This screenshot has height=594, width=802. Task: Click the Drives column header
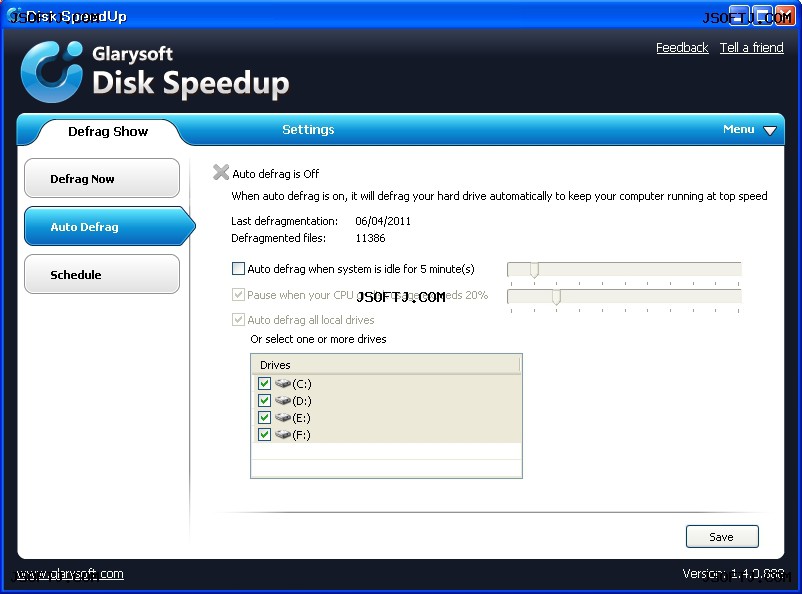[385, 365]
